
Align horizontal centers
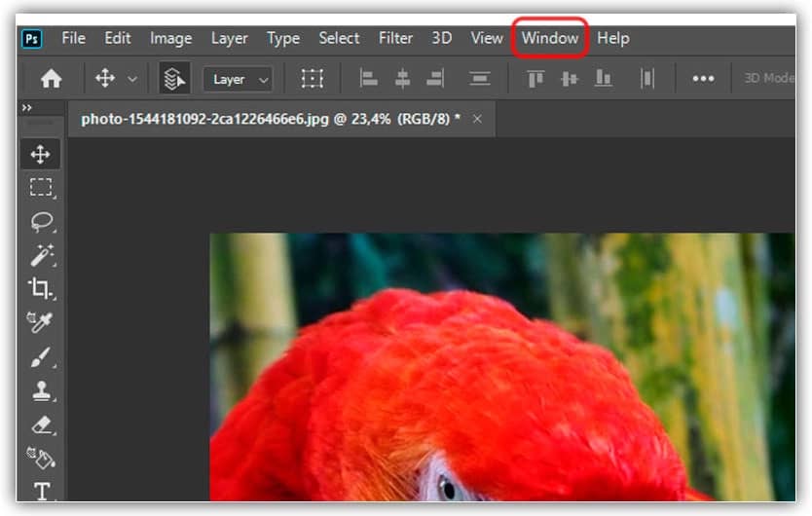402,79
